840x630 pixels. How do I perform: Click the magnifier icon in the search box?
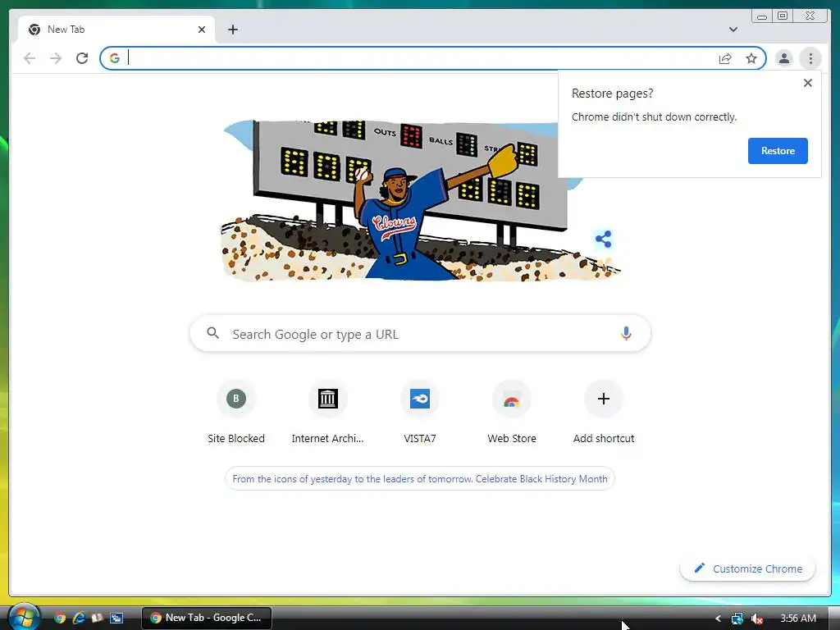click(212, 333)
